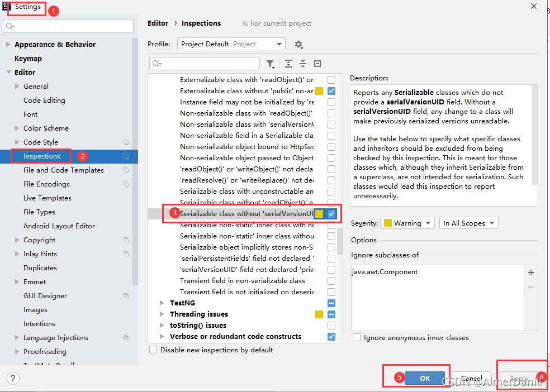The height and width of the screenshot is (392, 550).
Task: Click the Editor breadcrumb link
Action: coord(158,23)
